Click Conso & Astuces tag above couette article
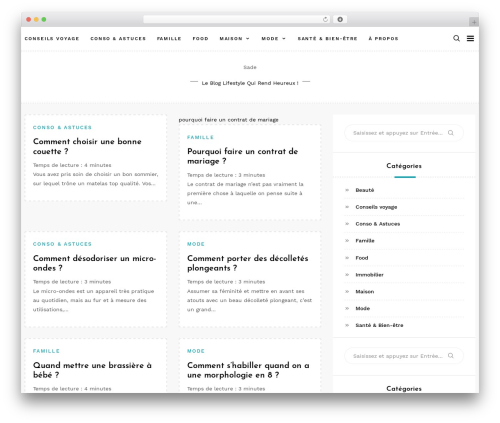 click(62, 127)
